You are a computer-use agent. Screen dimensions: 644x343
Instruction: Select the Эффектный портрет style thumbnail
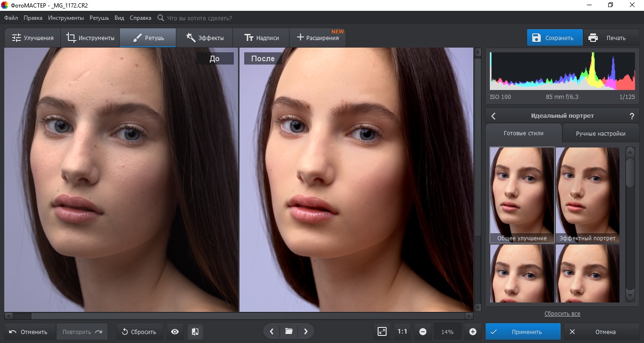[x=587, y=195]
